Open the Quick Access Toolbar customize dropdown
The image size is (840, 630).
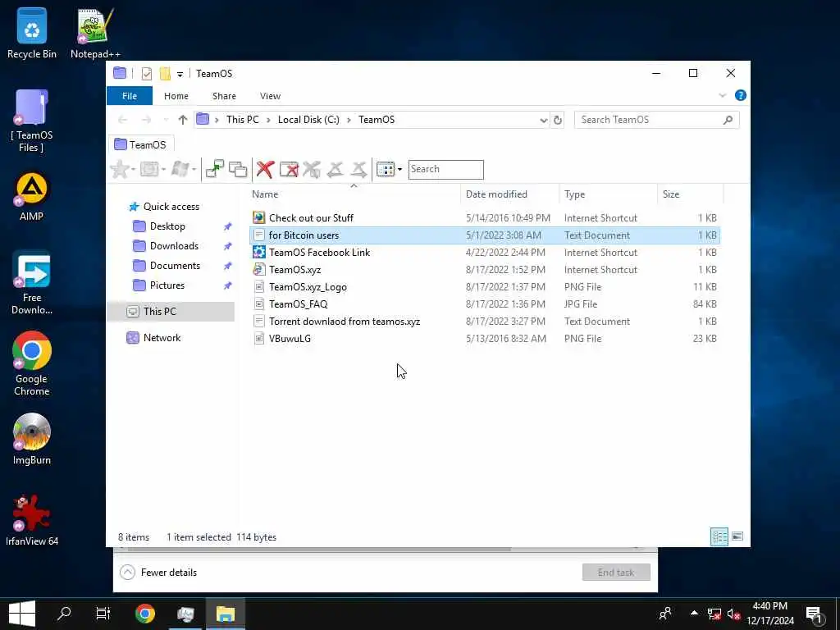(180, 74)
